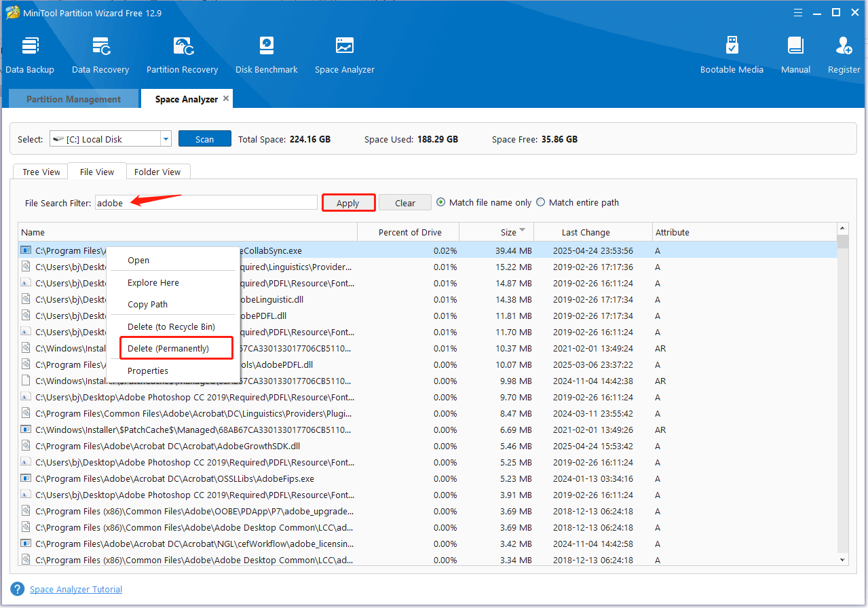The width and height of the screenshot is (868, 608).
Task: Click the file icon of the AdobeGrowthSDK.dll row
Action: tap(26, 446)
